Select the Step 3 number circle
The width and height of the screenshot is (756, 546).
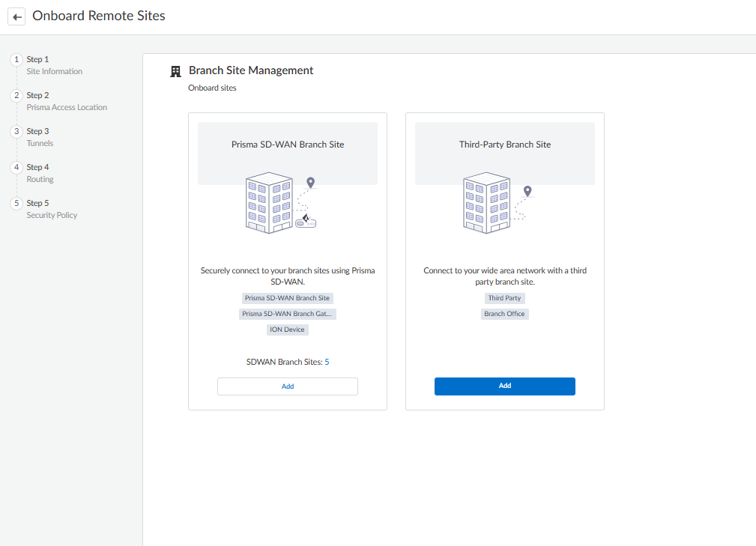coord(16,131)
